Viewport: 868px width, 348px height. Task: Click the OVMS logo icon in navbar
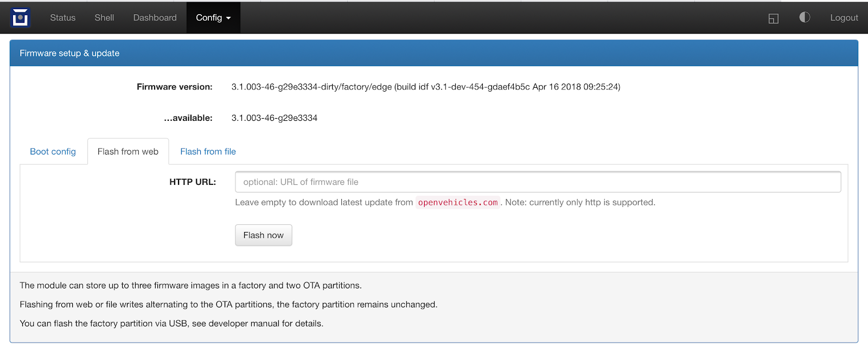[x=21, y=18]
